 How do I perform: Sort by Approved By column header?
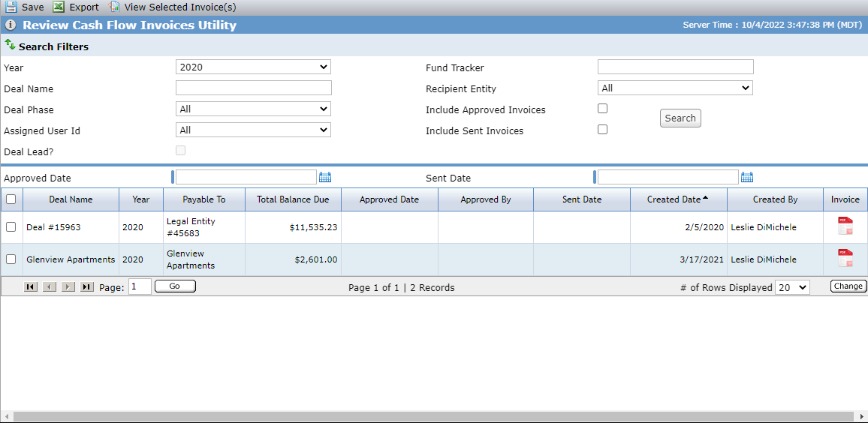click(x=486, y=199)
